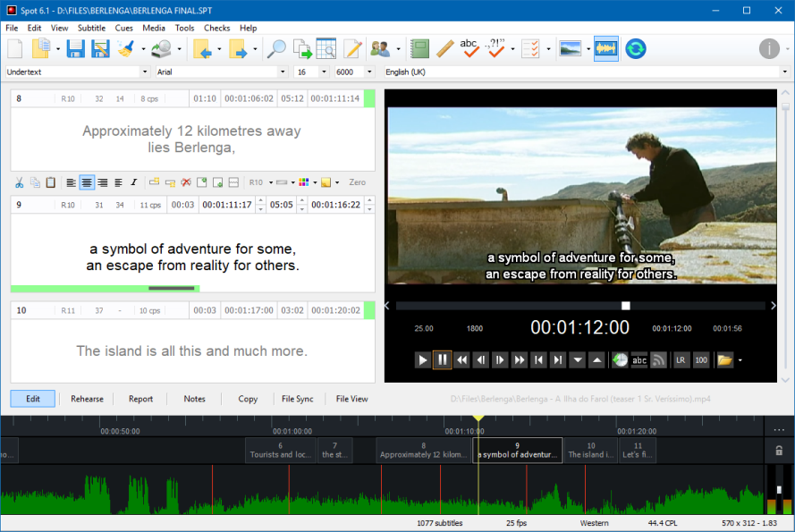Click the video position slider
Screen dimensions: 795x532
tap(626, 305)
